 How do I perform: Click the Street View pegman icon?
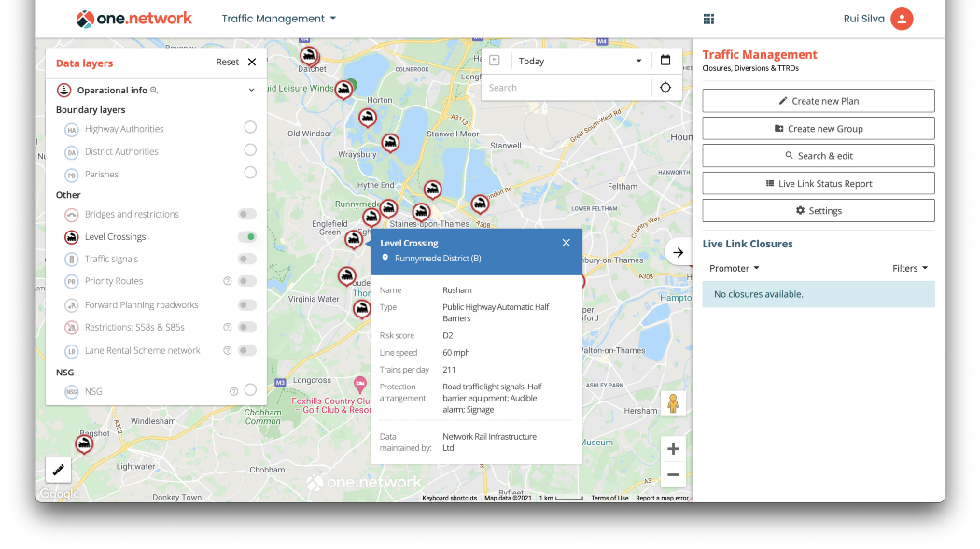[672, 403]
